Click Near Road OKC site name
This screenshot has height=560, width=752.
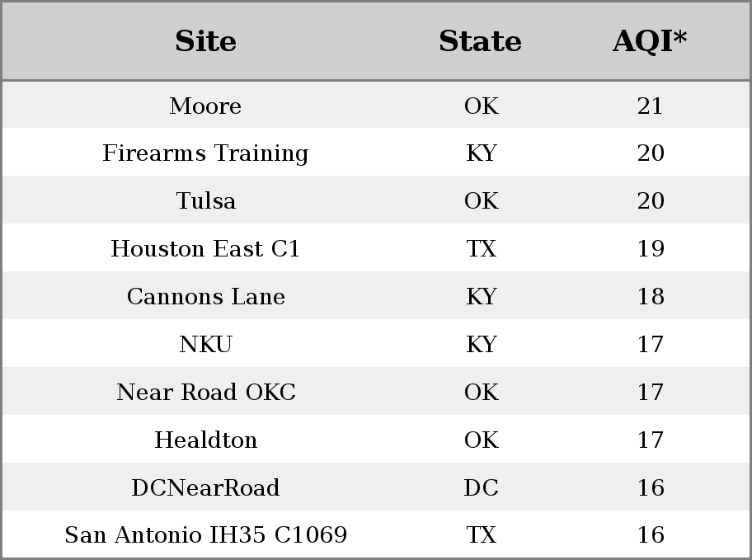click(206, 392)
